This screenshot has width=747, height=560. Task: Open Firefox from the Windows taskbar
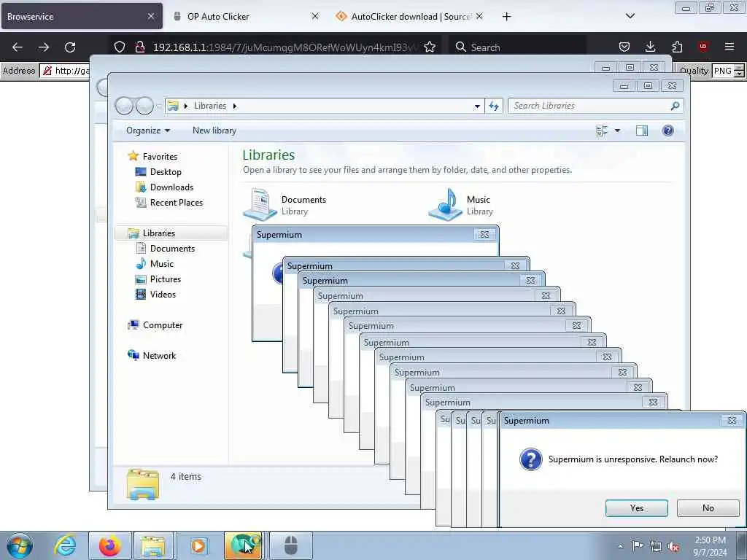click(x=109, y=545)
